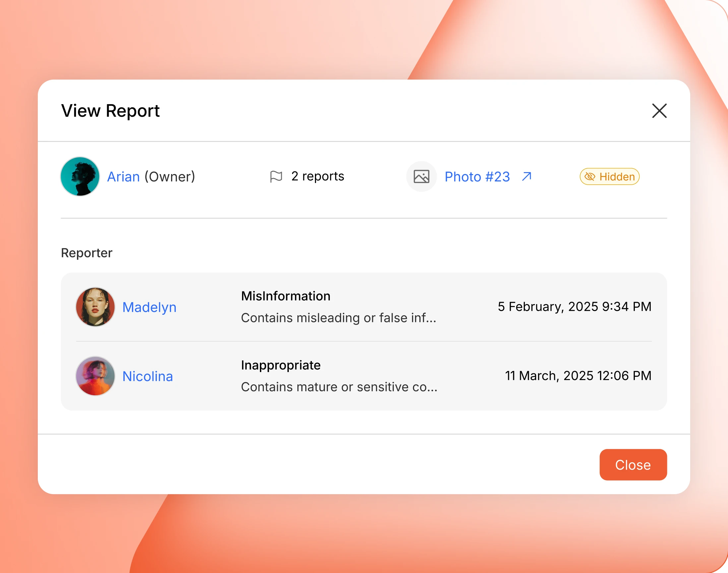The height and width of the screenshot is (573, 728).
Task: Click the external arrow beside Photo #23
Action: click(x=526, y=176)
